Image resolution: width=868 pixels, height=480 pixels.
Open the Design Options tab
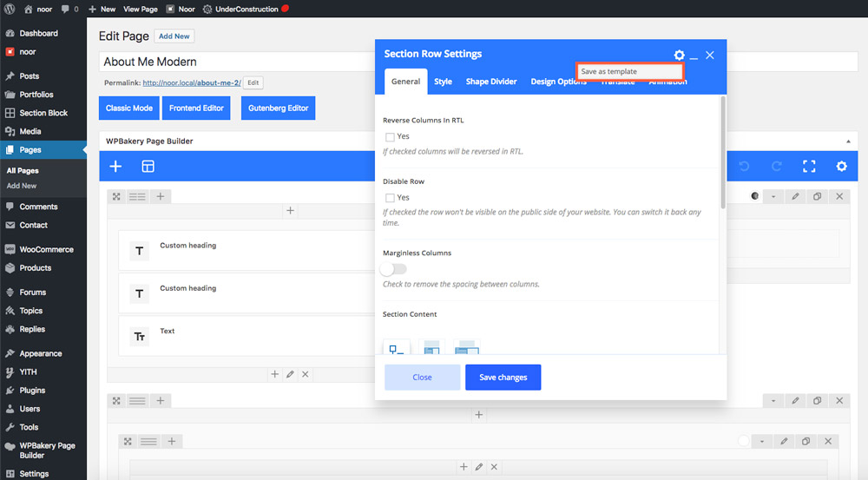(x=558, y=82)
